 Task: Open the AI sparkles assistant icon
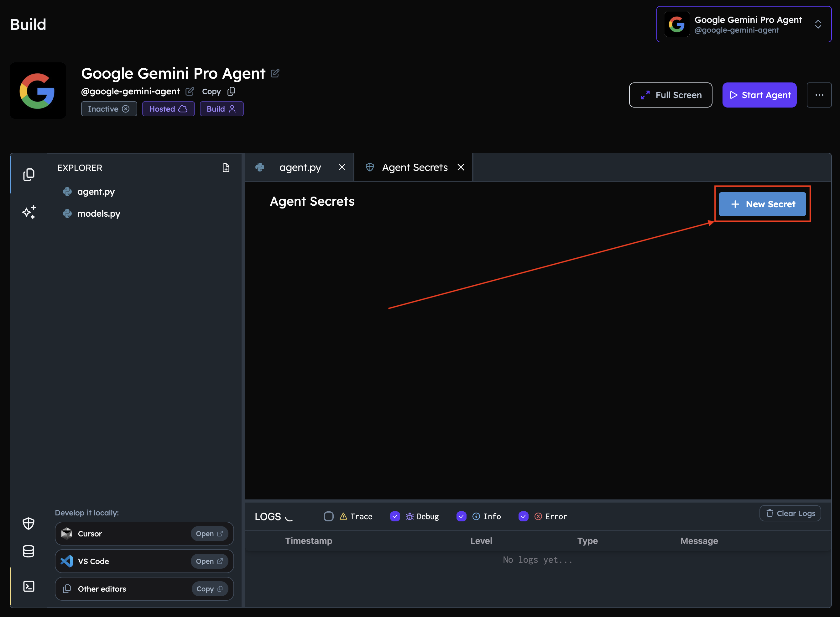click(29, 212)
